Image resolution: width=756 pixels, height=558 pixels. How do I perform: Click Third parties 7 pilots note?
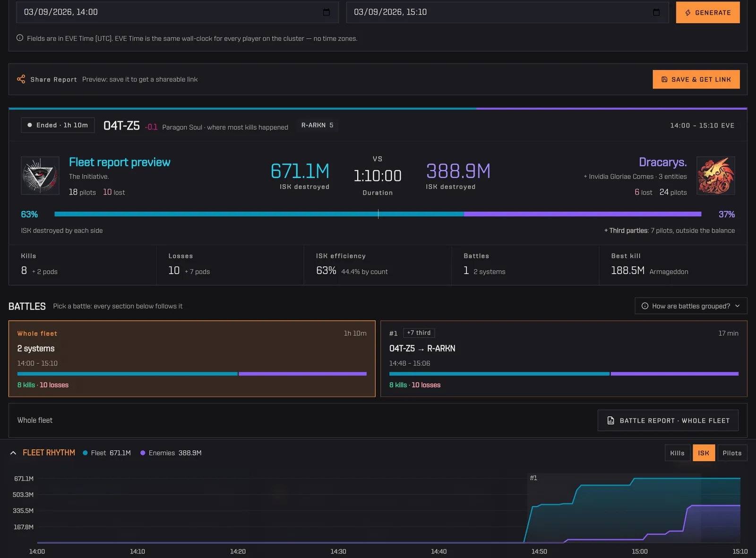(x=669, y=231)
